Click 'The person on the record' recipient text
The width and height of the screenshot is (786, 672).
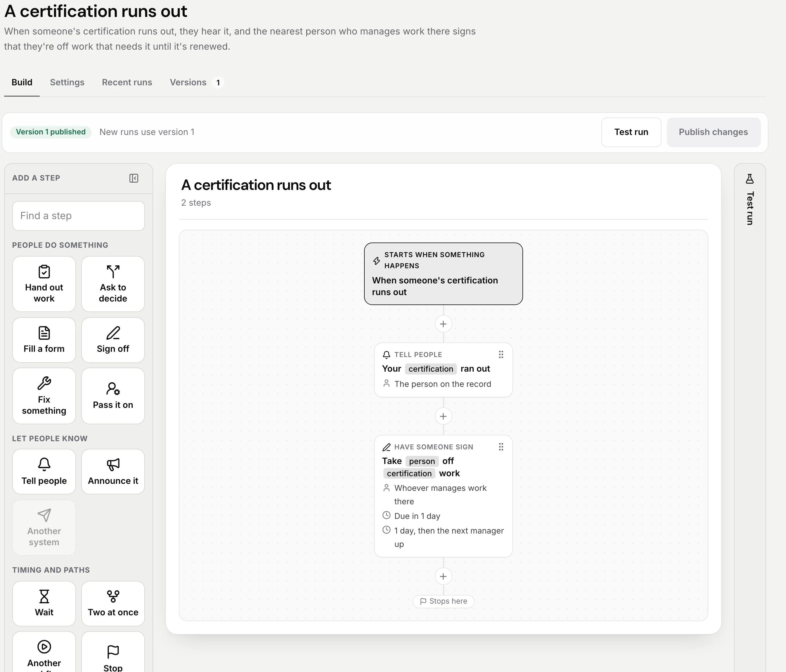point(443,384)
